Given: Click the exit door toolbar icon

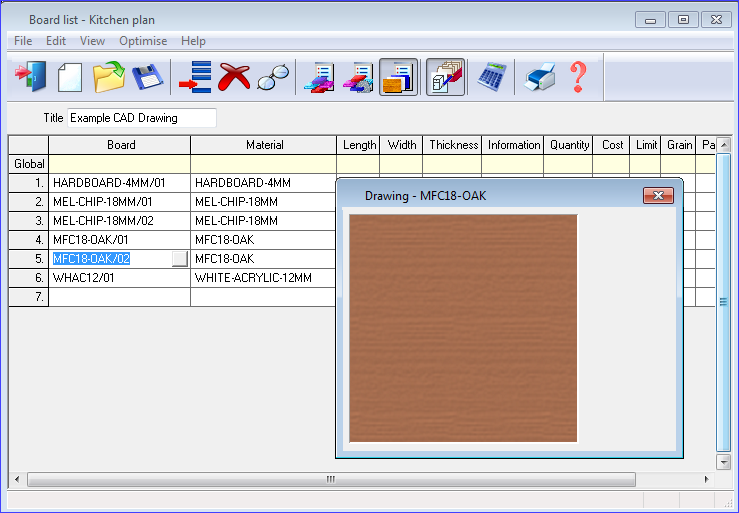Looking at the screenshot, I should point(31,76).
